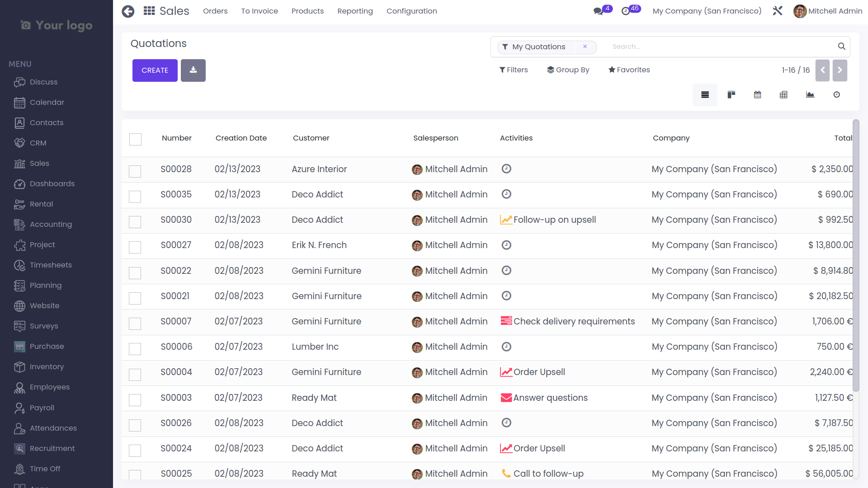Screen dimensions: 868x488
Task: Open the Configuration menu
Action: [x=411, y=11]
